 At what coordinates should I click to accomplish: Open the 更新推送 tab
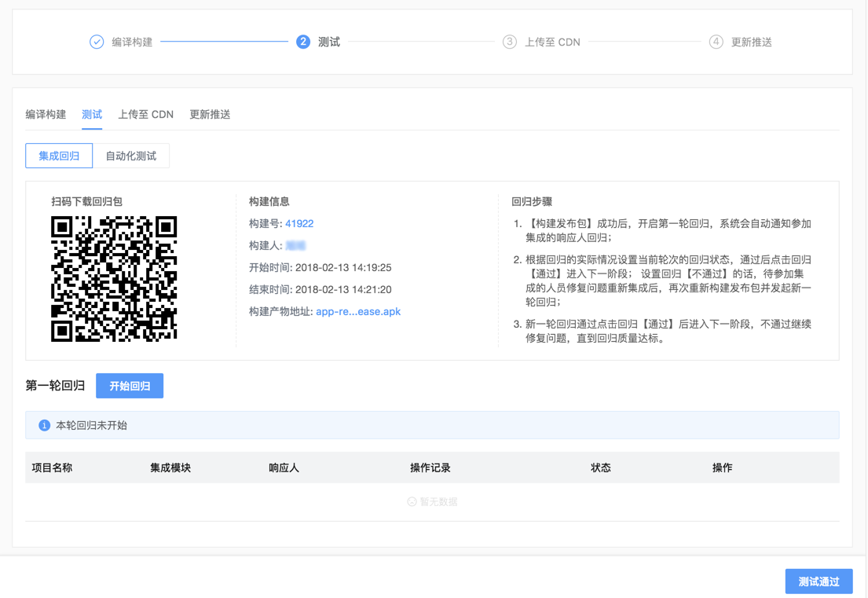point(210,115)
